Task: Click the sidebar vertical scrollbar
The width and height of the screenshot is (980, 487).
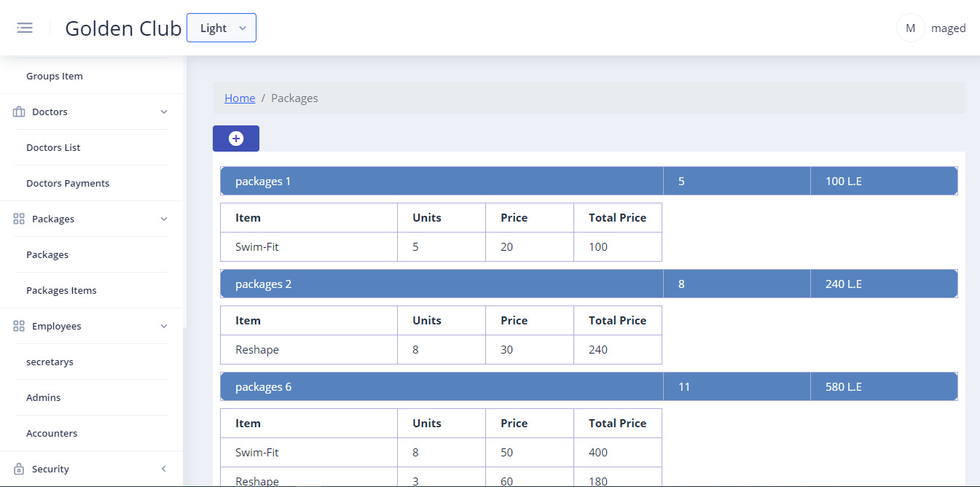Action: pyautogui.click(x=184, y=406)
